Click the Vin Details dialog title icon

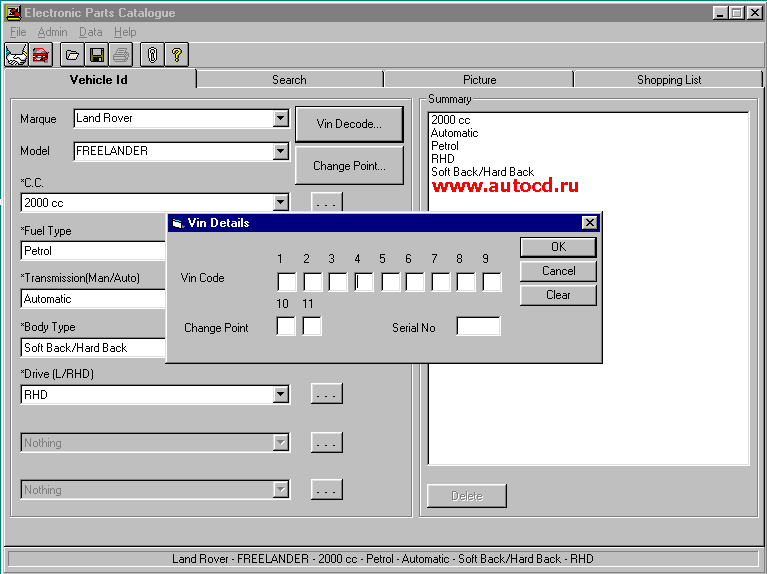point(178,224)
